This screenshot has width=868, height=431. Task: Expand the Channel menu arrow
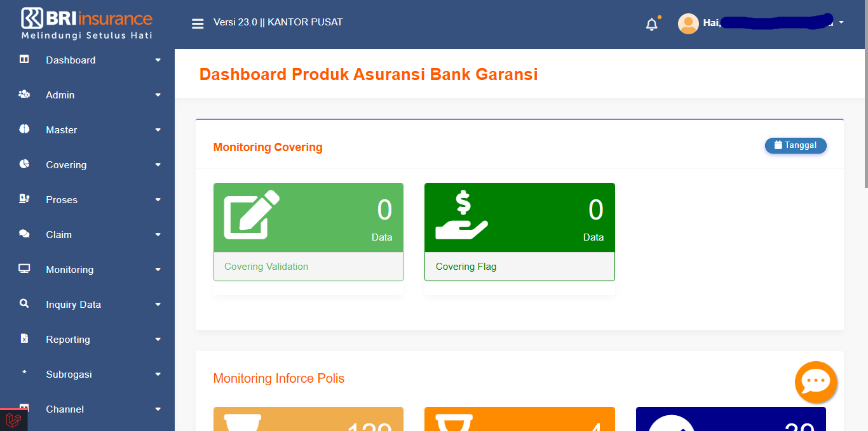pos(158,409)
